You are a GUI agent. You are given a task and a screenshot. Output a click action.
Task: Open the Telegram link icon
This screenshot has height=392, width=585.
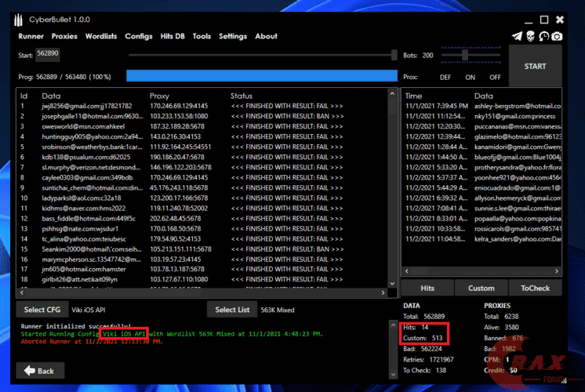[x=517, y=36]
